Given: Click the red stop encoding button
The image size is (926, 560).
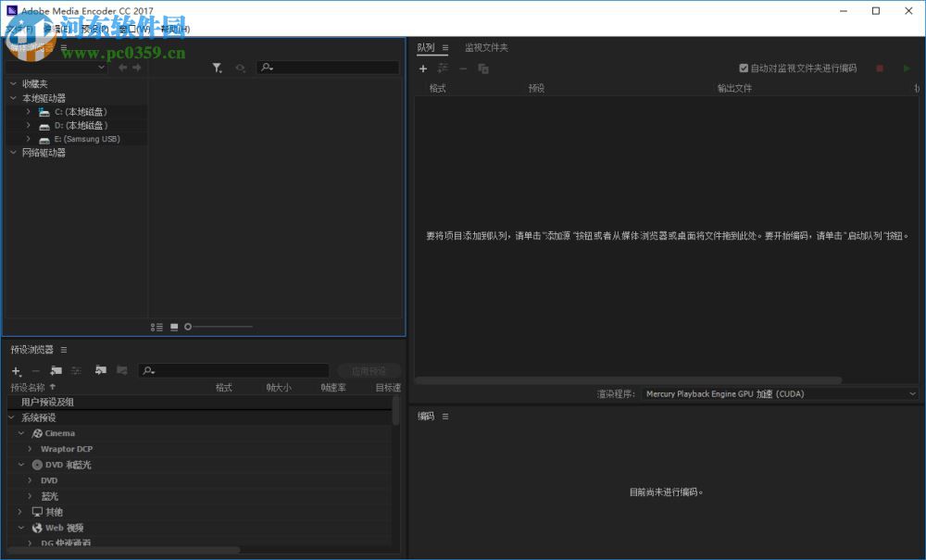Looking at the screenshot, I should tap(879, 68).
